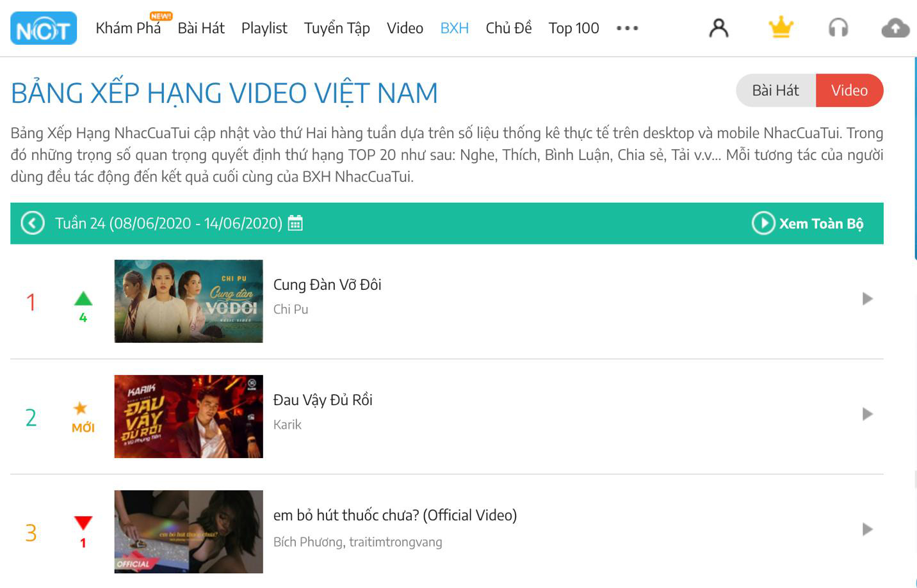
Task: Open the Chi Pu artist link
Action: click(x=291, y=309)
